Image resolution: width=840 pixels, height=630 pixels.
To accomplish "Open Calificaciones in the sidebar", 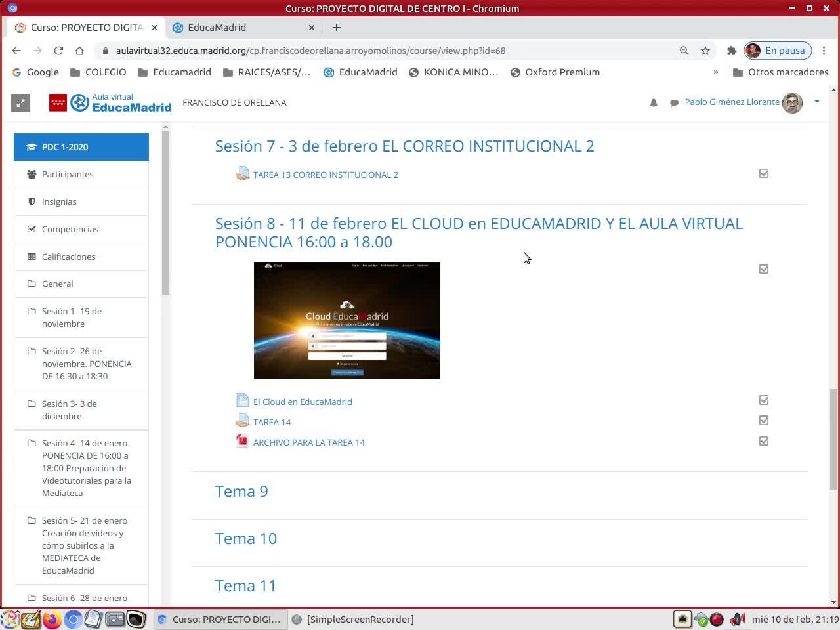I will point(81,257).
